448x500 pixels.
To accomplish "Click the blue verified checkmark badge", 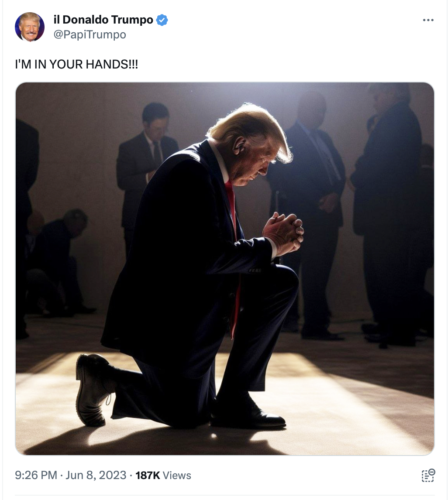I will [x=162, y=20].
